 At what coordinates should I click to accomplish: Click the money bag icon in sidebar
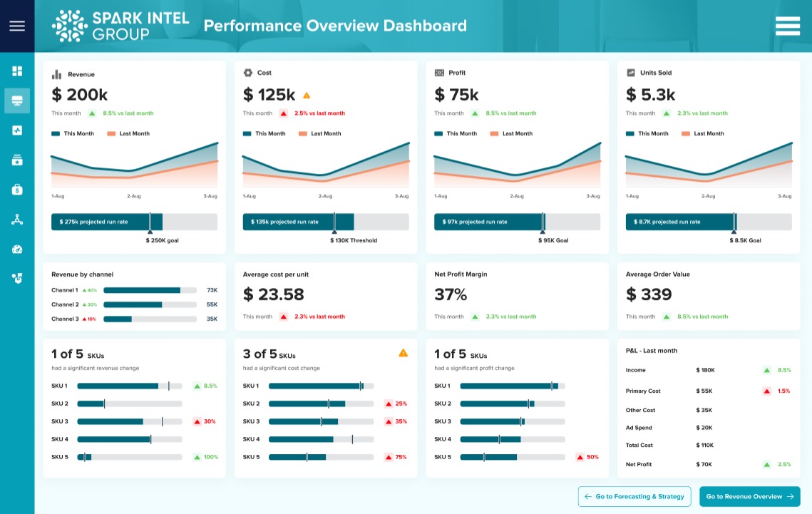coord(17,190)
